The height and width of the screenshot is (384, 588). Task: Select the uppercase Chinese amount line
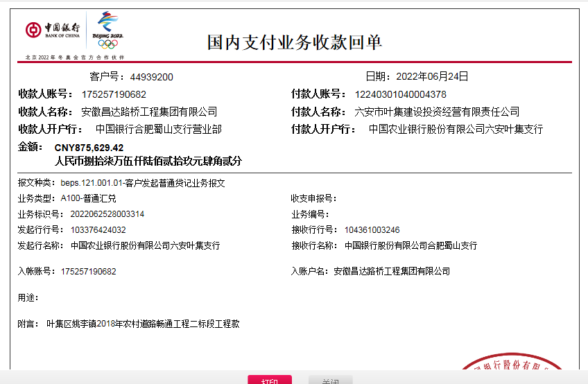click(148, 161)
